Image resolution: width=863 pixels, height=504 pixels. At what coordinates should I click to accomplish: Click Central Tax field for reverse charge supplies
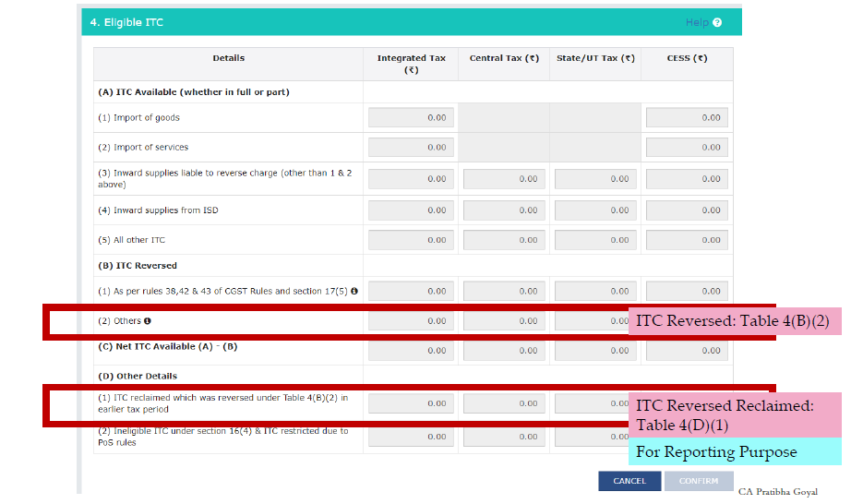504,179
